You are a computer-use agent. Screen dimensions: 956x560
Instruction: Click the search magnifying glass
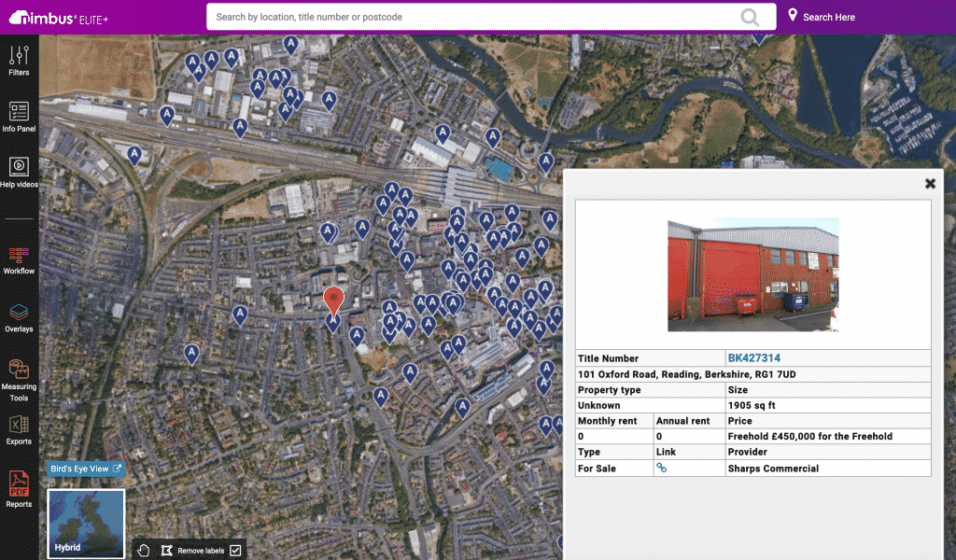(750, 17)
